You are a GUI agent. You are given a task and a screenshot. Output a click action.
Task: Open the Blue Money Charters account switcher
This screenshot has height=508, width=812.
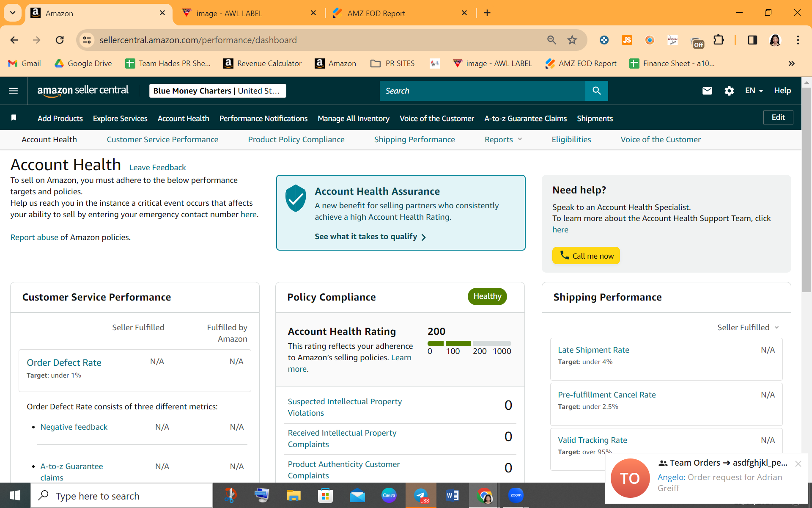(x=217, y=91)
